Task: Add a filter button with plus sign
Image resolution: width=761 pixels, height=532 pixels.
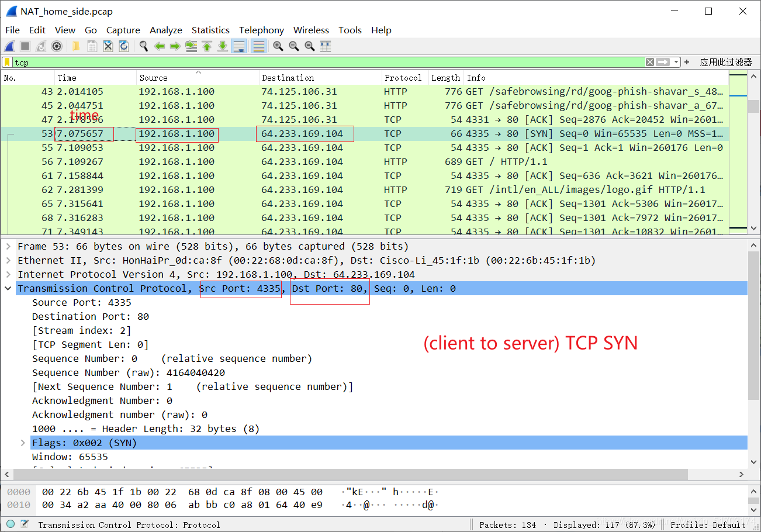Action: click(687, 62)
